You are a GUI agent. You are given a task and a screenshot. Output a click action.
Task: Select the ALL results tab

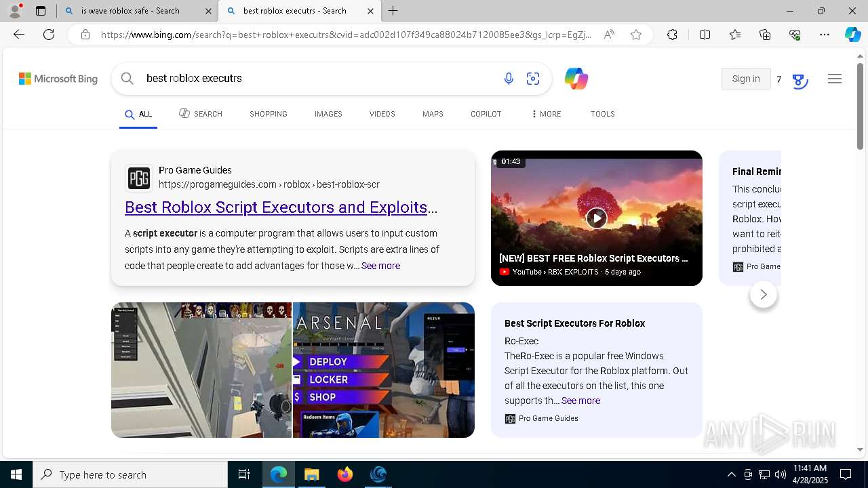(138, 114)
